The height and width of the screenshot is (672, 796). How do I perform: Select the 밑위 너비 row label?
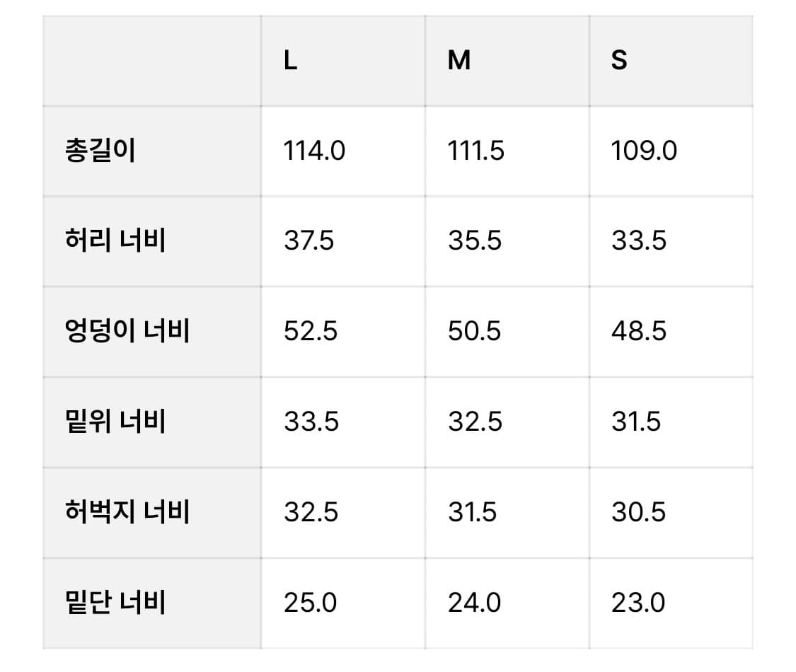pos(115,422)
